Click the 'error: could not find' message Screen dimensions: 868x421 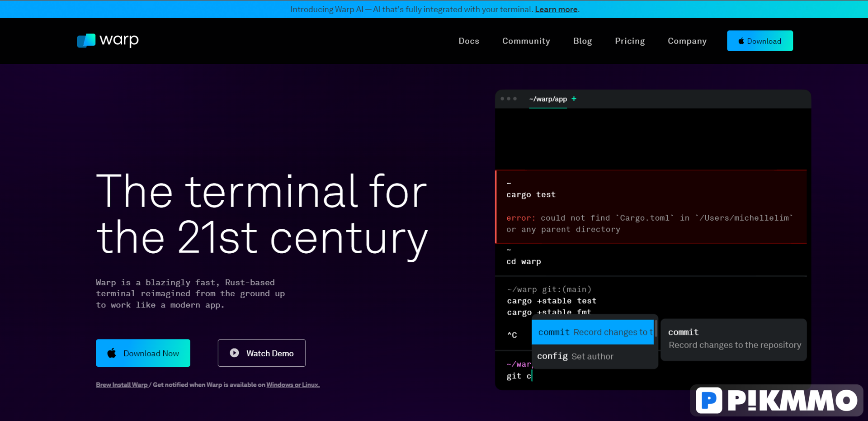click(650, 223)
